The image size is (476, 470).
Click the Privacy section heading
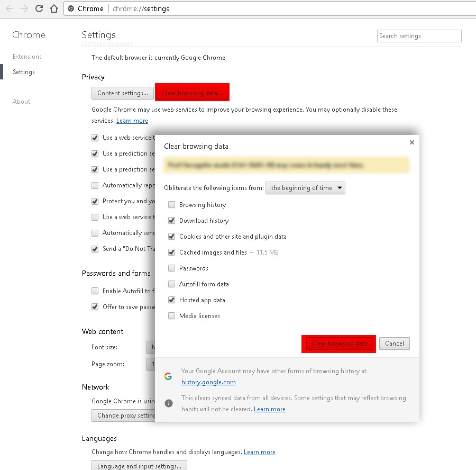[93, 77]
